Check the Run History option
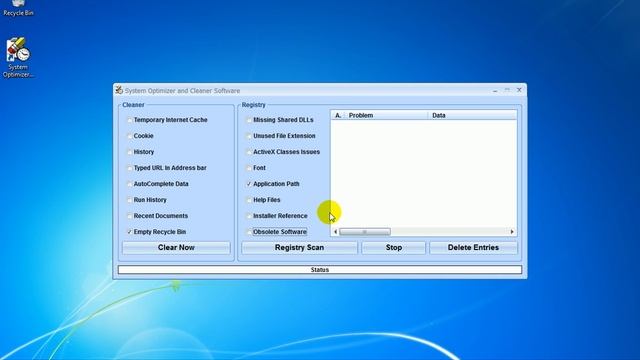 pos(129,200)
